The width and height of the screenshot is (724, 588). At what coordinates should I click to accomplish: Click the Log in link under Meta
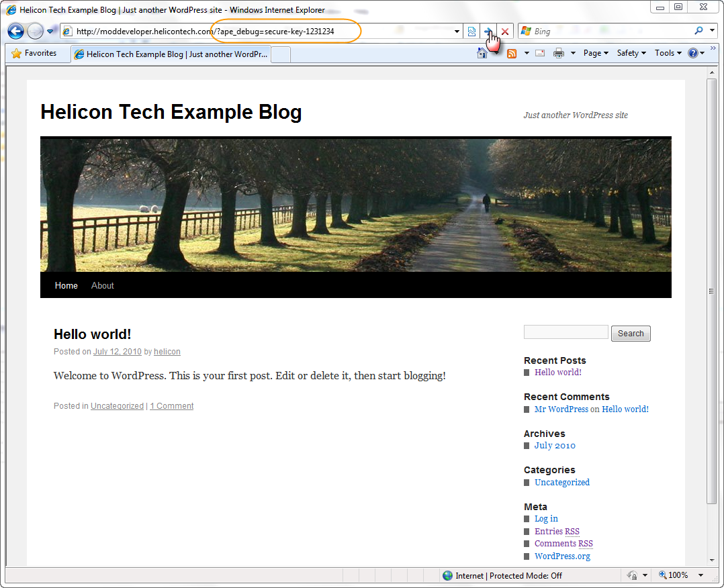546,519
